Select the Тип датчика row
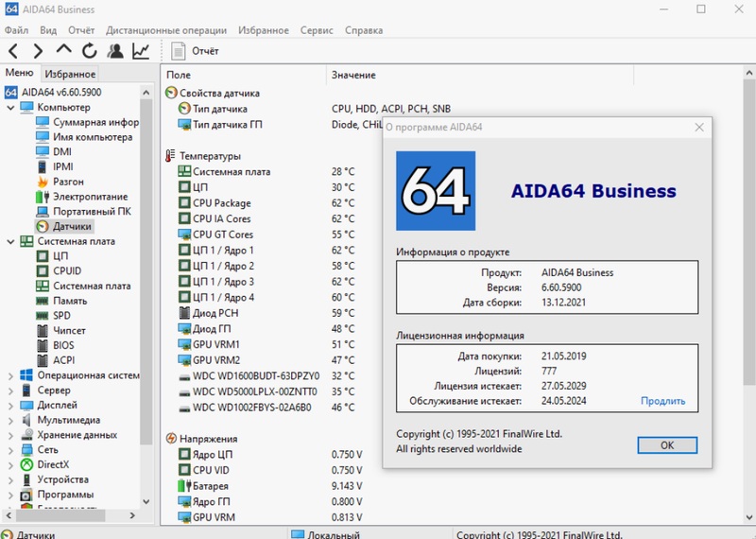 (x=314, y=109)
